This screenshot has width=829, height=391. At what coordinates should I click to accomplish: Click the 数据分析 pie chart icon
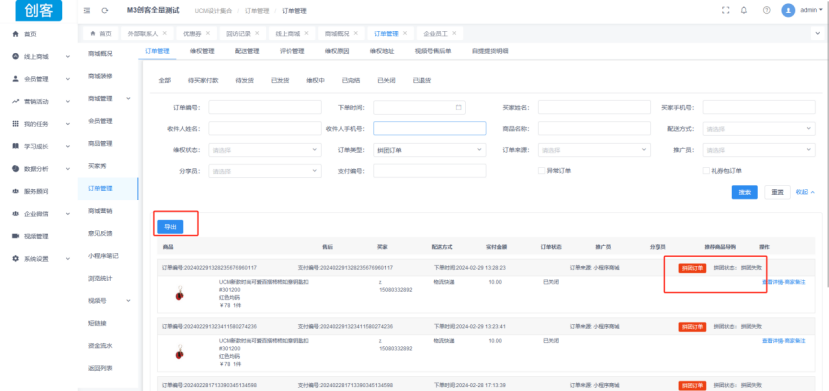pyautogui.click(x=15, y=169)
